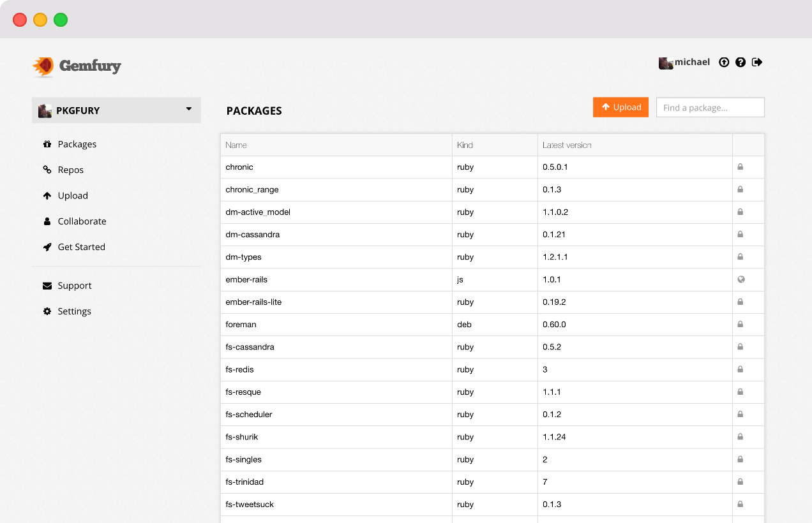Click the orange Upload button
The image size is (812, 523).
tap(620, 107)
